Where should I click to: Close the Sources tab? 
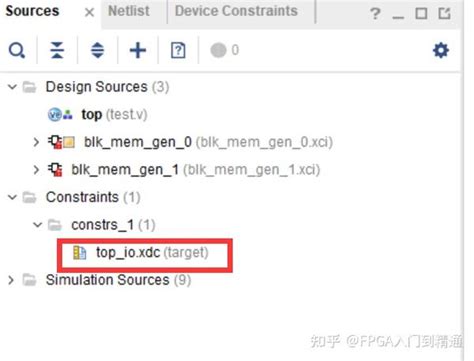click(x=89, y=13)
